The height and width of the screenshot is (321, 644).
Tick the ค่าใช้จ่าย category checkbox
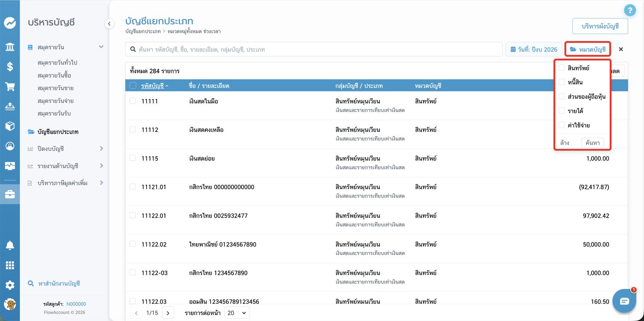[x=561, y=125]
